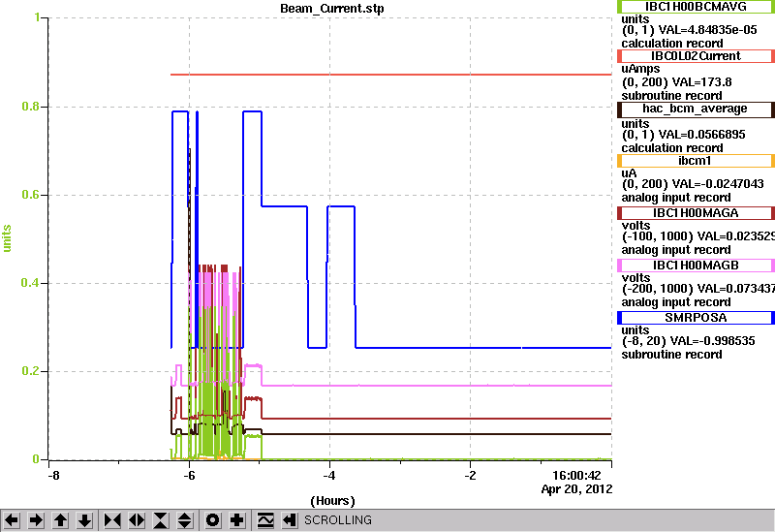Viewport: 775px width, 532px height.
Task: Pan the graph right with the right arrow
Action: point(36,520)
